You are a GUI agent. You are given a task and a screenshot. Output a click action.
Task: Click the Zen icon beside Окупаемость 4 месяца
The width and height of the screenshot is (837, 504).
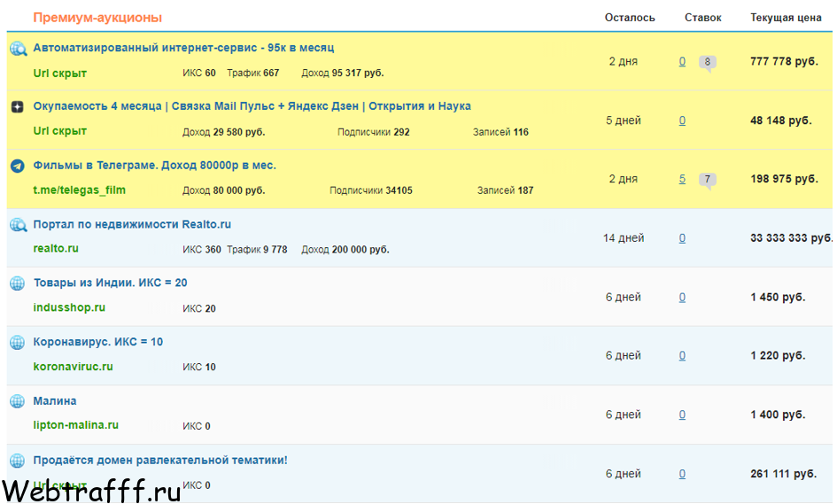tap(18, 107)
